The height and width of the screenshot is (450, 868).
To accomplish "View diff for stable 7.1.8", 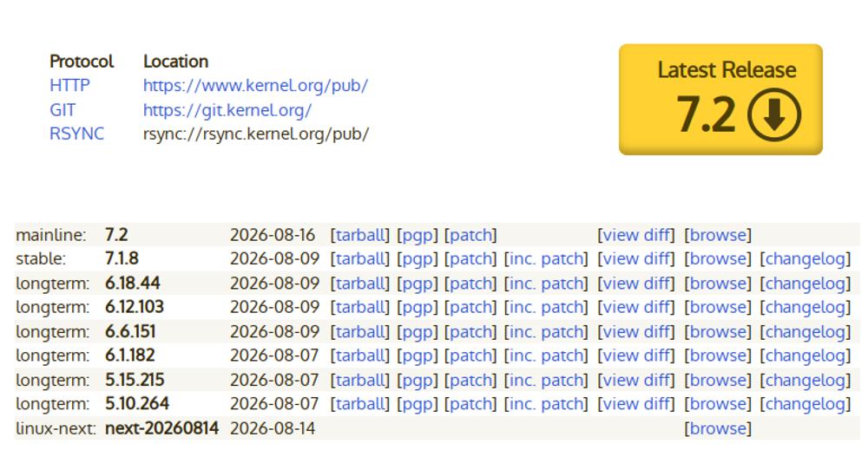I will 636,258.
